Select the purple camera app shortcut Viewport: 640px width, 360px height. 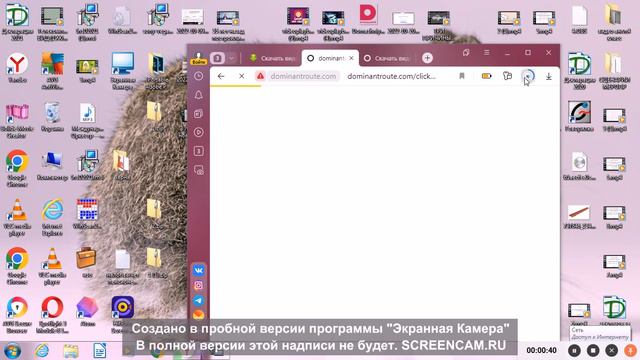coord(122,313)
